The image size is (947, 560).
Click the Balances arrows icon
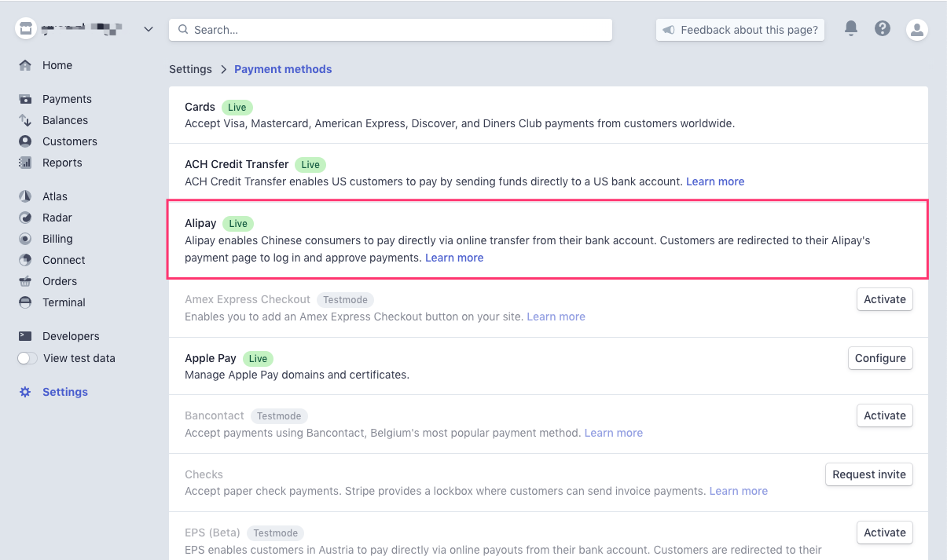pyautogui.click(x=26, y=120)
